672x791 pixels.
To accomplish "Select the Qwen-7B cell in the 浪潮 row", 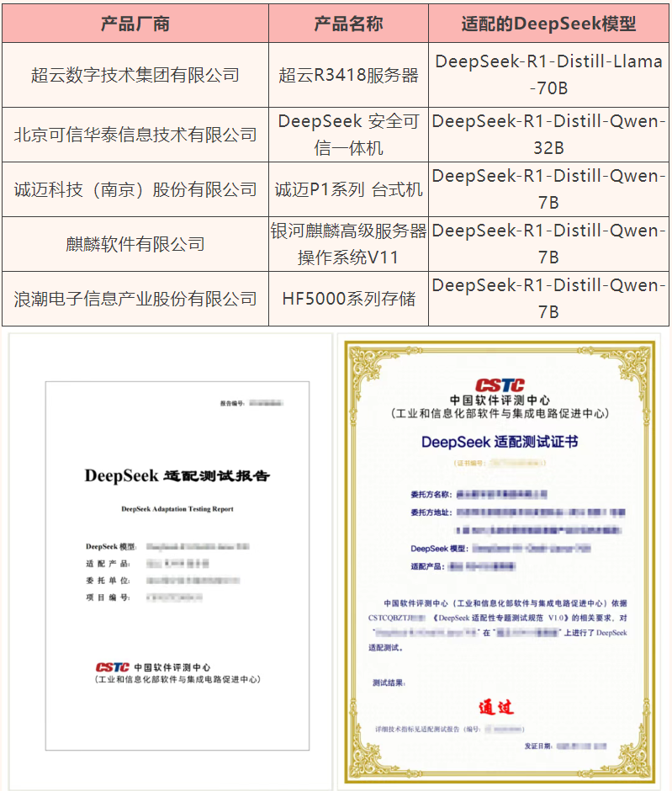I will 548,299.
